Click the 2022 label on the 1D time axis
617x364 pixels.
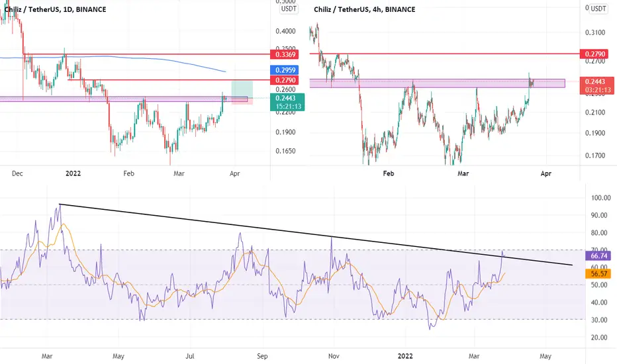73,173
